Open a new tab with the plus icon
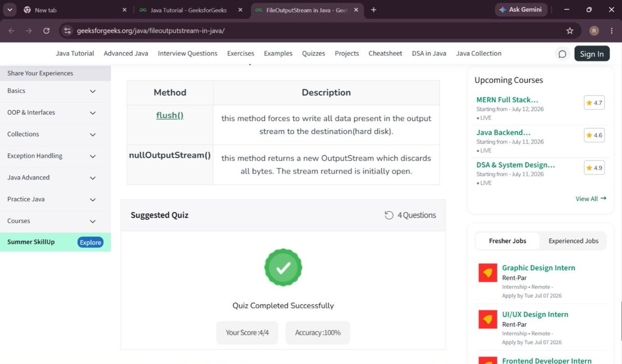 click(x=374, y=10)
